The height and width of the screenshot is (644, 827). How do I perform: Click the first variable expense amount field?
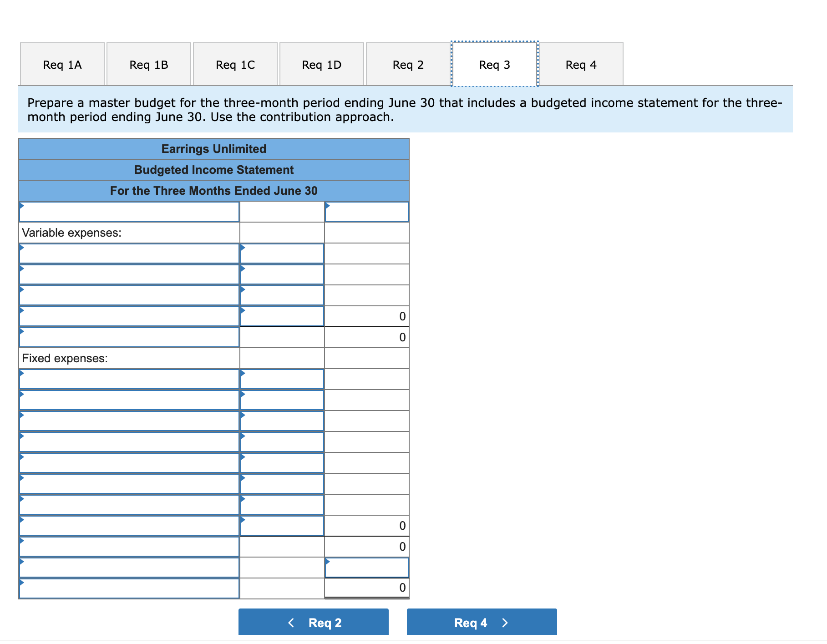[282, 253]
